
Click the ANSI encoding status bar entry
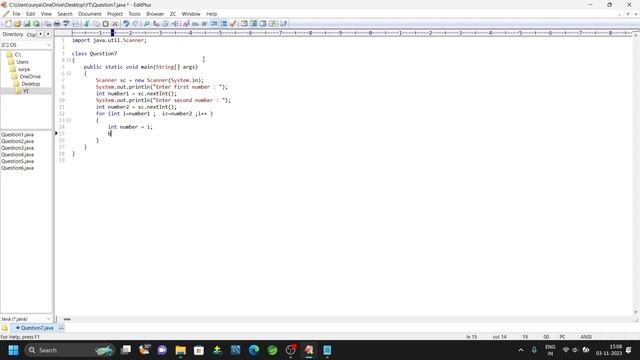[x=586, y=337]
